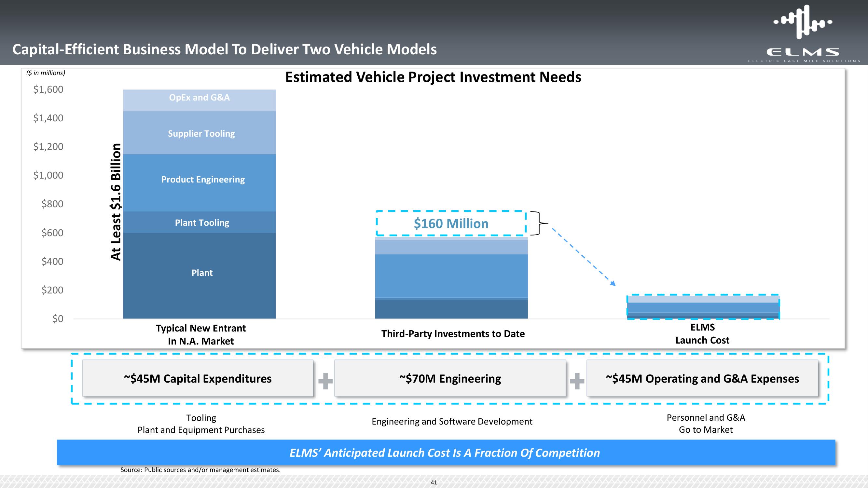868x488 pixels.
Task: Click the plus sign after Capital Expenditures
Action: [x=325, y=381]
